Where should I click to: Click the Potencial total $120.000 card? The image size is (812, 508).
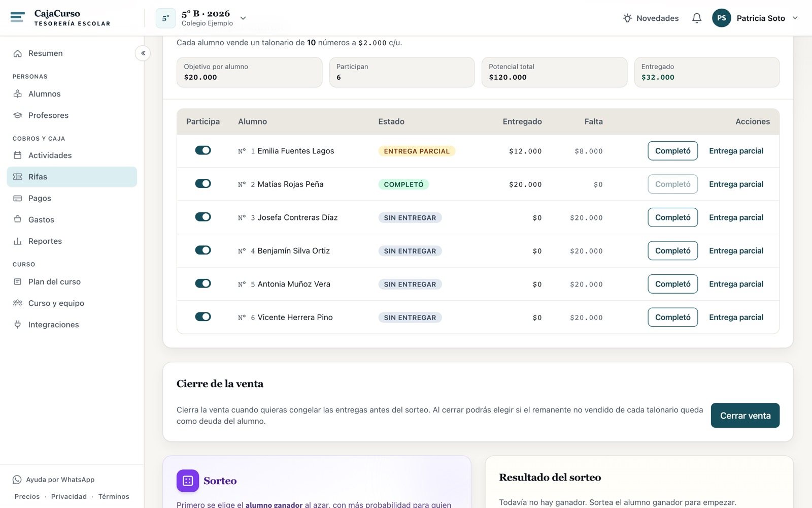[x=554, y=72]
